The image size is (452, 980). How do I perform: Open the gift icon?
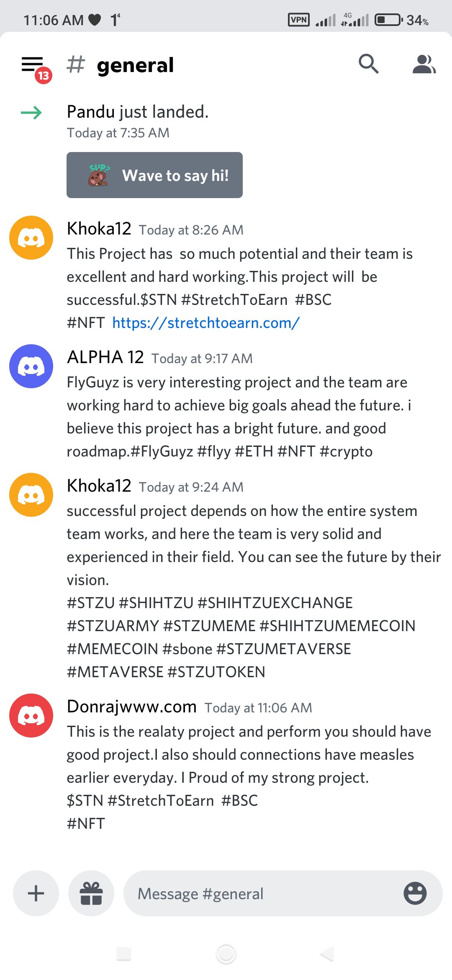(x=91, y=893)
